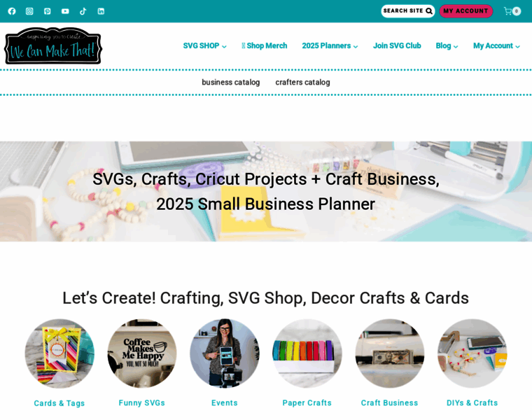Expand the Blog dropdown menu
532x420 pixels.
(x=447, y=45)
